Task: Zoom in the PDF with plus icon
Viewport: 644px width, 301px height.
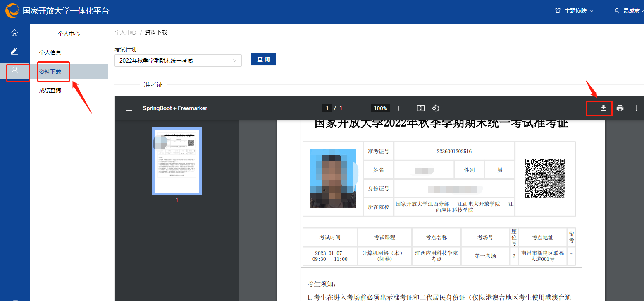Action: tap(399, 108)
